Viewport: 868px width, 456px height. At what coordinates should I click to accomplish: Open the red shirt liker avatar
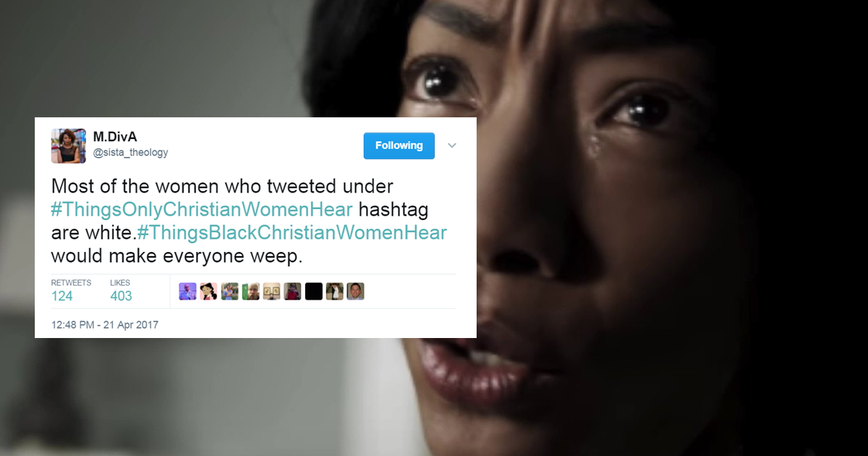[292, 291]
